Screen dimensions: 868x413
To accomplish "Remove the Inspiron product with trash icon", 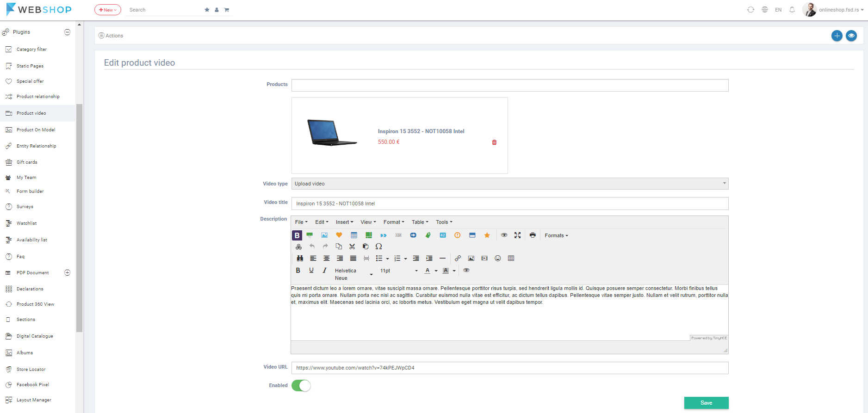I will 494,142.
